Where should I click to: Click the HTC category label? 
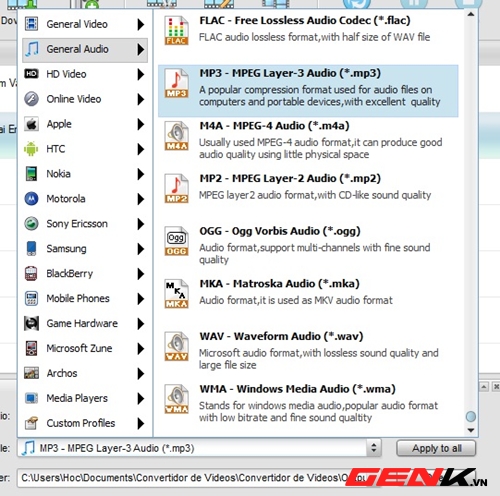[56, 149]
